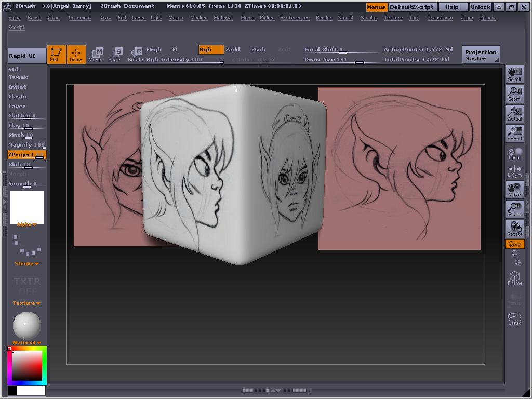Enable Zsub sculpting mode
The height and width of the screenshot is (399, 532).
(x=258, y=49)
